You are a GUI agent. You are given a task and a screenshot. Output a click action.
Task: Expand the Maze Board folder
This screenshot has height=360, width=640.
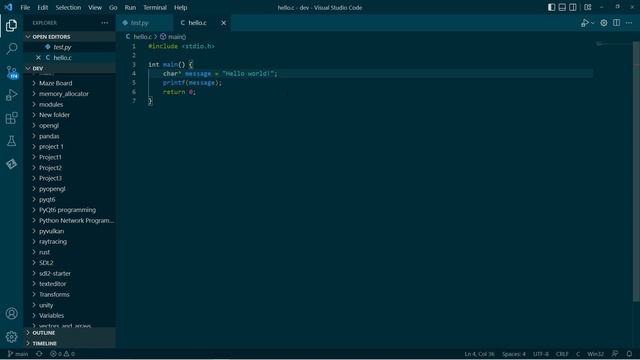[69, 83]
